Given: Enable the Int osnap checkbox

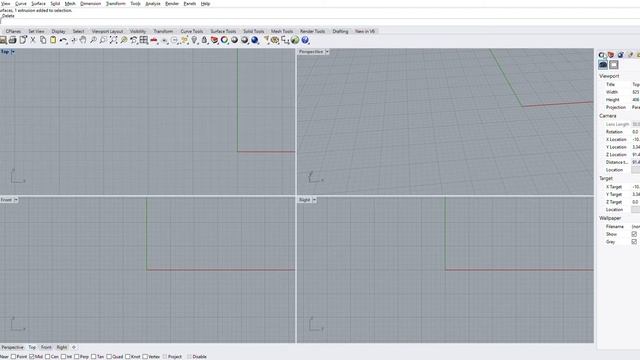Looking at the screenshot, I should point(63,356).
